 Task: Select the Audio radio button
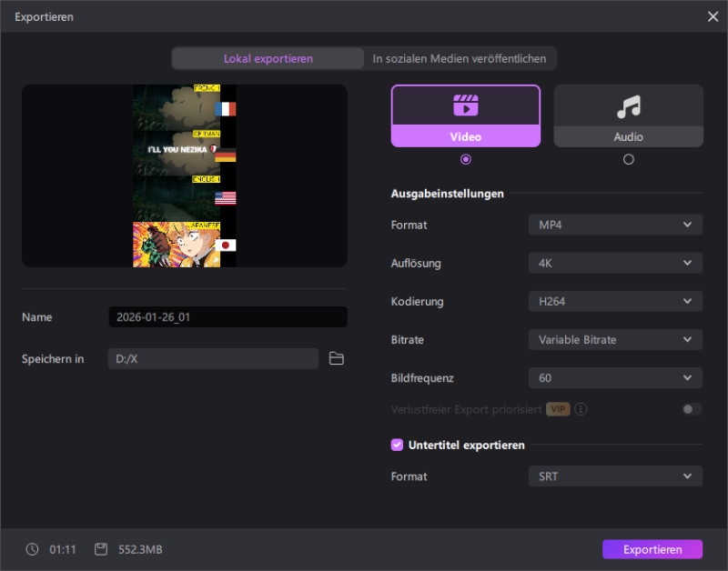pos(628,159)
